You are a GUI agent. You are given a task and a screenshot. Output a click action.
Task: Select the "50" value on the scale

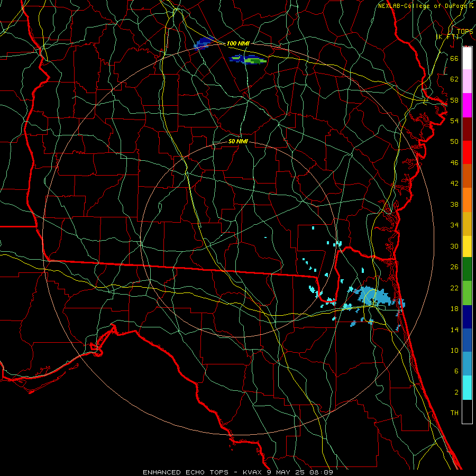[x=454, y=141]
